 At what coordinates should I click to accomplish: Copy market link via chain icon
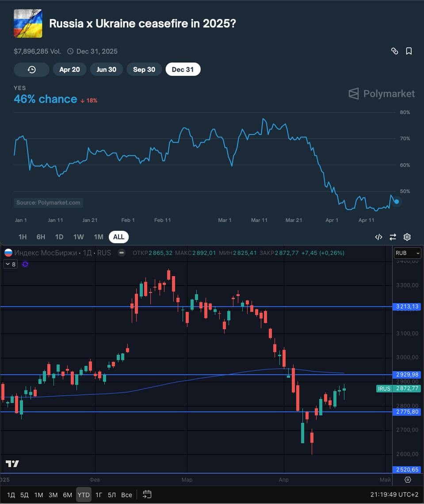coord(394,51)
